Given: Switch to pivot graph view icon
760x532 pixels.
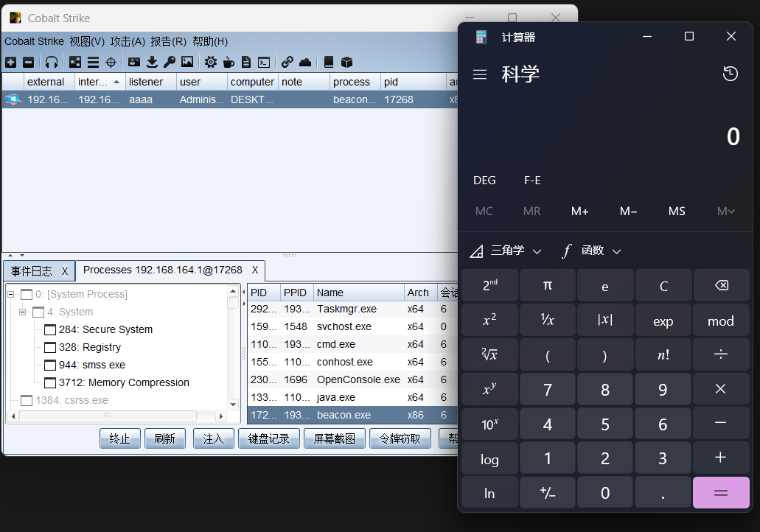Looking at the screenshot, I should click(75, 62).
